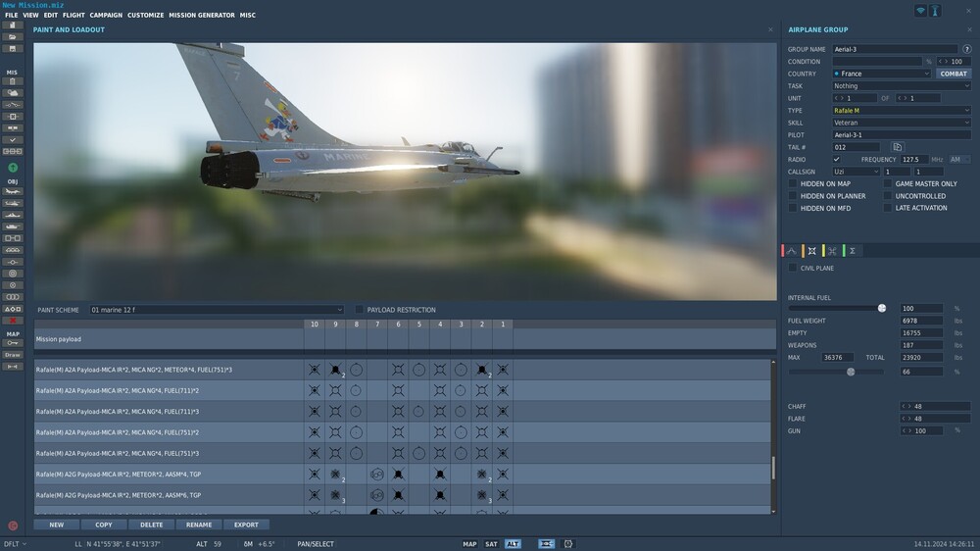Open the briefing clipboard icon

click(x=13, y=81)
